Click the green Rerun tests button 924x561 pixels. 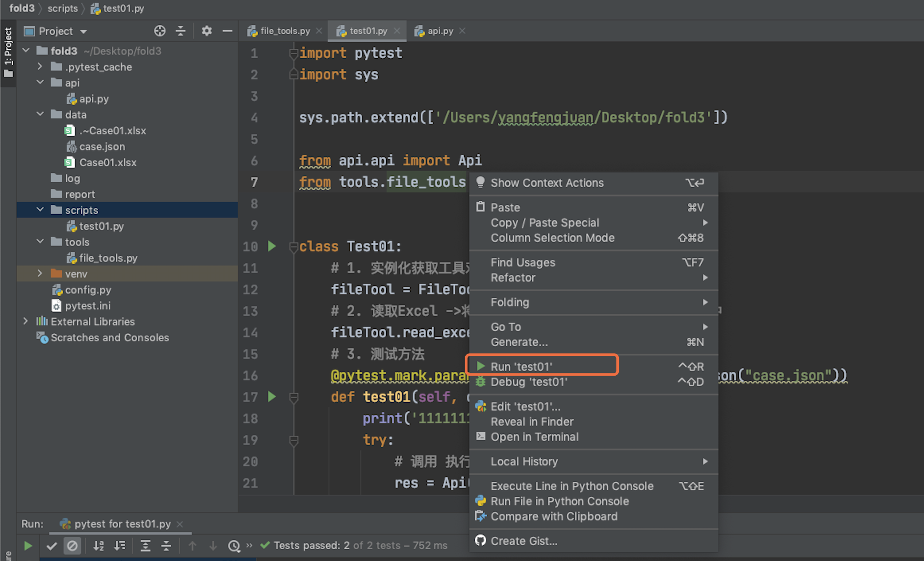click(x=28, y=546)
